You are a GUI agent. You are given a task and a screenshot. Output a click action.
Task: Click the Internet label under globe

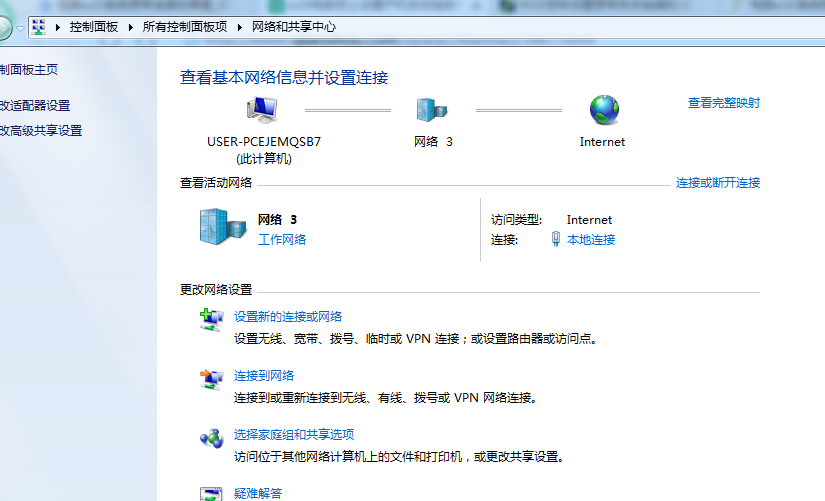602,142
